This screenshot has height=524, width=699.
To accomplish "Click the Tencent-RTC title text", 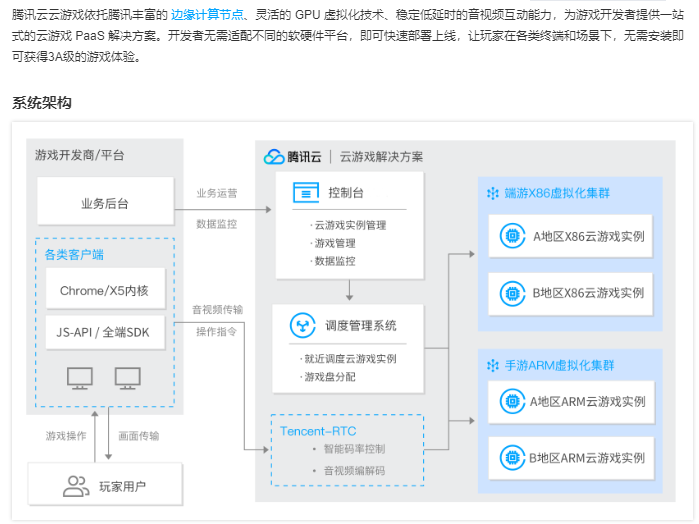I will coord(318,431).
